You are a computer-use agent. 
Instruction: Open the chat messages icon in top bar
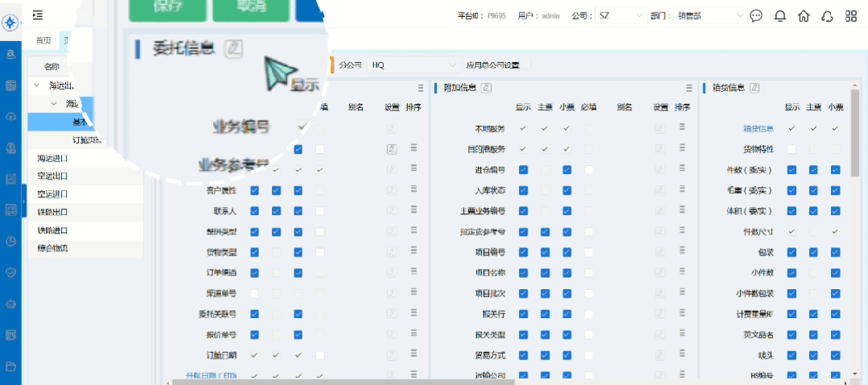[756, 16]
